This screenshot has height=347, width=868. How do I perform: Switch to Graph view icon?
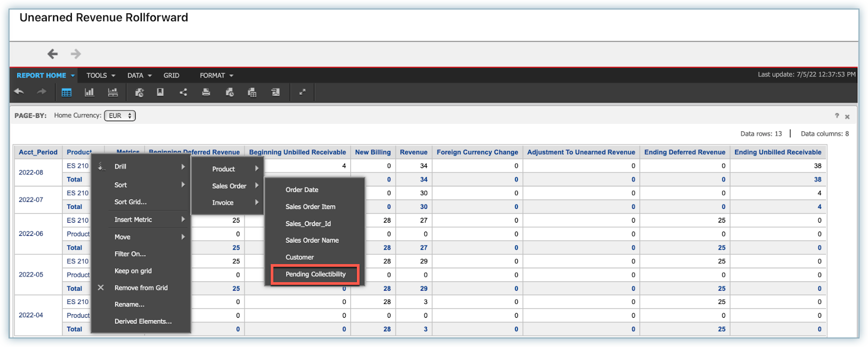coord(89,92)
